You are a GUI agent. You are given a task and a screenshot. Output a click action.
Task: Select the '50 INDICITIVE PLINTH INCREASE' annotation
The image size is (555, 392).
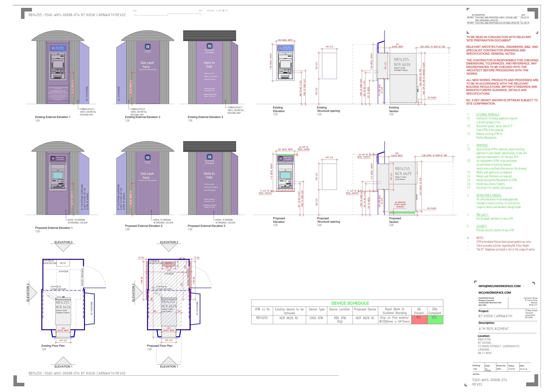pos(400,204)
